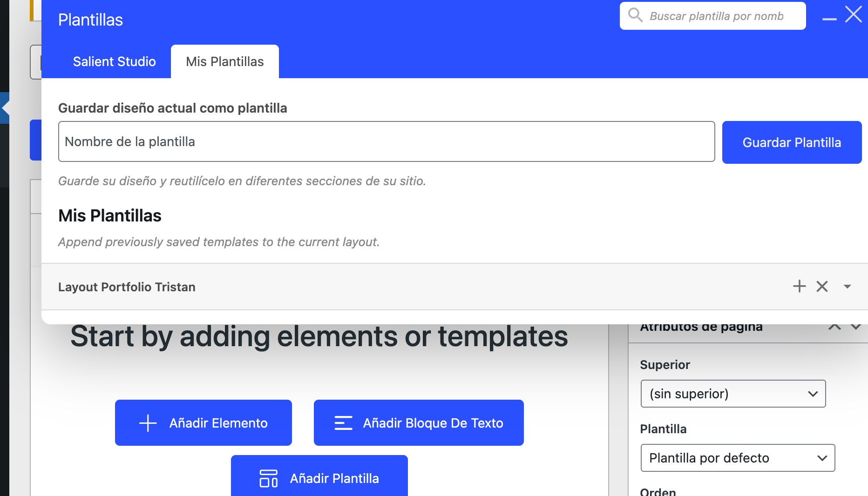Move Atributos de página panel down
The image size is (868, 496).
[x=856, y=327]
